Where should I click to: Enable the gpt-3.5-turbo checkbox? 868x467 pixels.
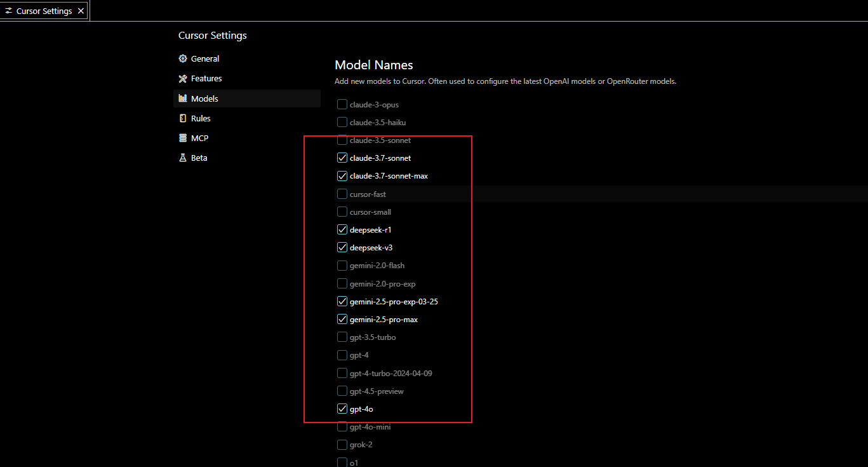point(342,337)
